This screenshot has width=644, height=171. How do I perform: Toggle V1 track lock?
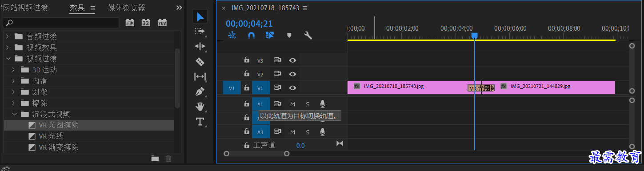pyautogui.click(x=247, y=88)
